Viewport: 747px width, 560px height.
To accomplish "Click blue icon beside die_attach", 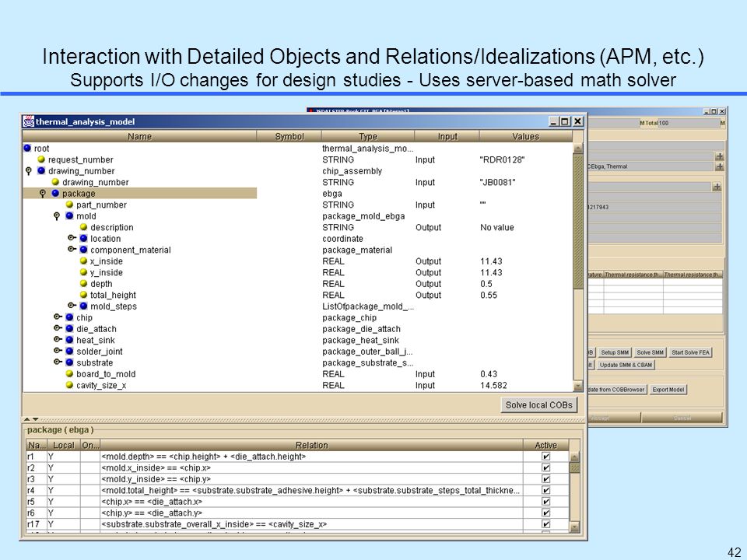I will point(69,328).
